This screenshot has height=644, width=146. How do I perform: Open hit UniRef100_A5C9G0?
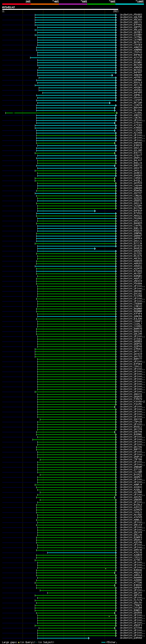(x=131, y=20)
